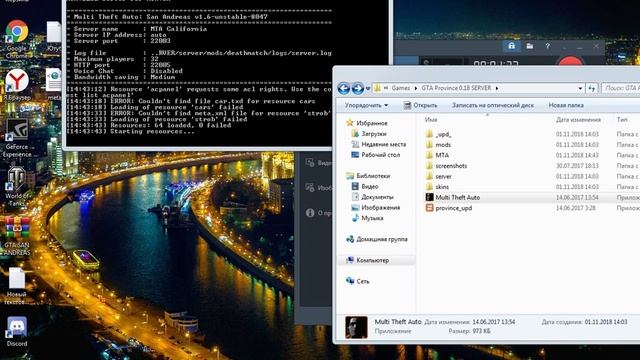Screen dimensions: 640x360
Task: Click the Explorer Back arrow button
Action: (x=344, y=88)
